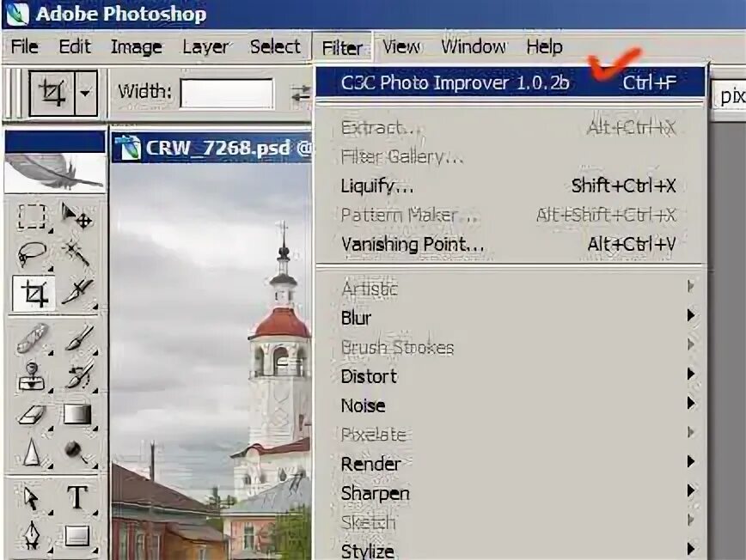Select the Type tool

(77, 497)
